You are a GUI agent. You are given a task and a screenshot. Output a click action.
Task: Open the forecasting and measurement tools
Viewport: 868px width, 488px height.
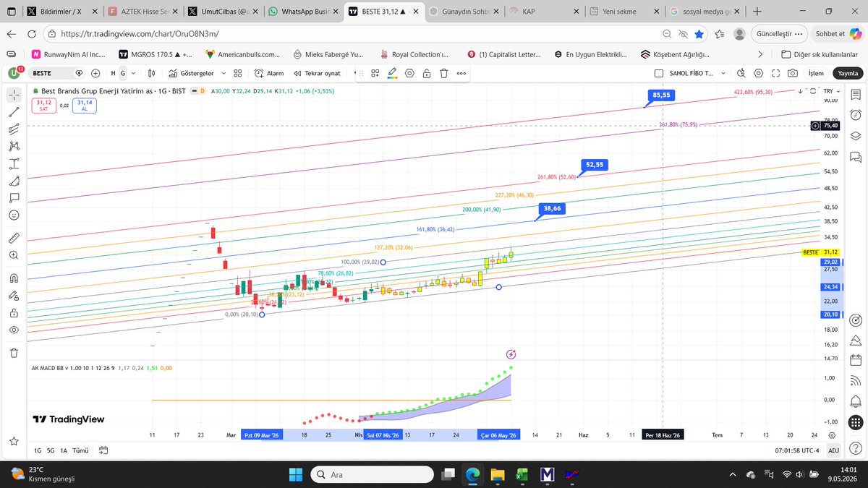[x=14, y=163]
